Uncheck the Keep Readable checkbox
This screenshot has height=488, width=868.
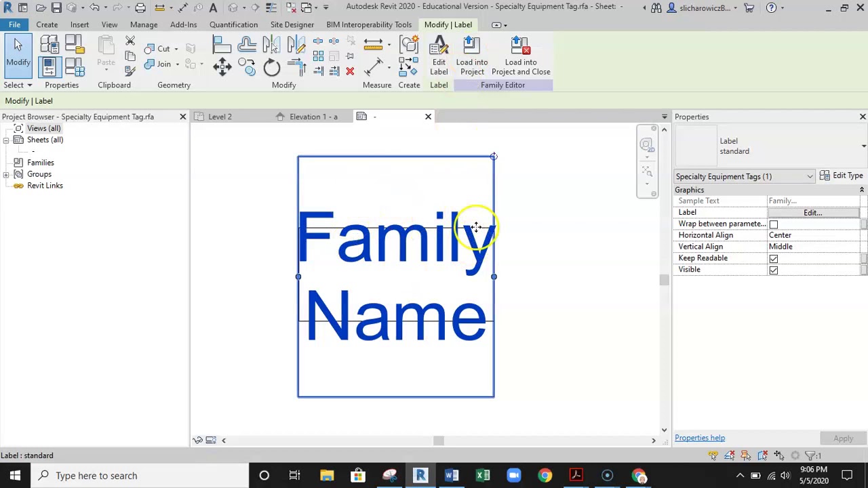coord(774,259)
